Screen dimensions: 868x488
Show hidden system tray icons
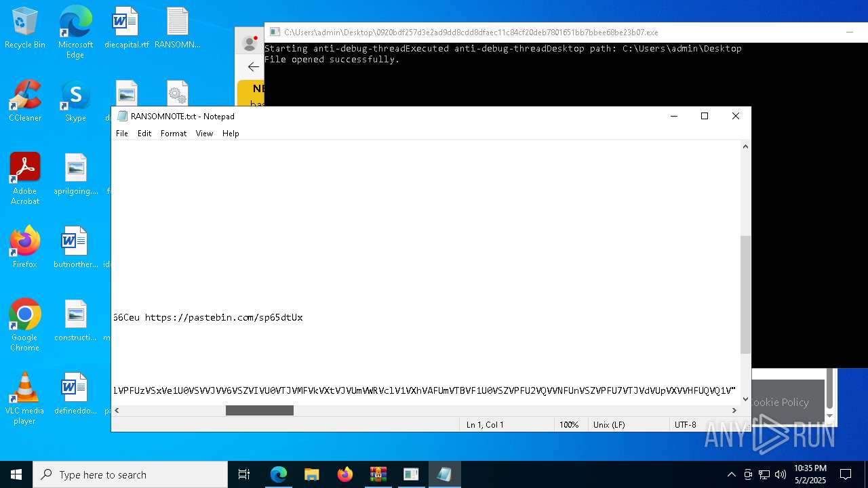pos(731,474)
